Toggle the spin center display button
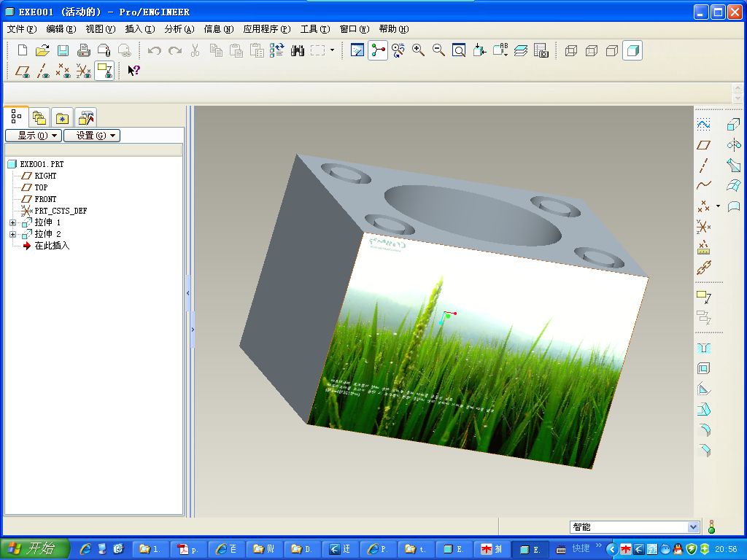The width and height of the screenshot is (747, 560). click(378, 50)
